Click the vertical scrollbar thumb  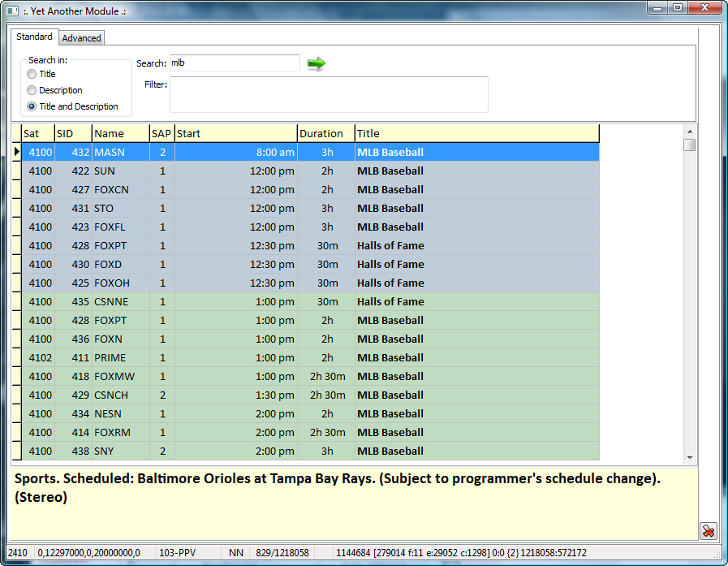point(690,145)
